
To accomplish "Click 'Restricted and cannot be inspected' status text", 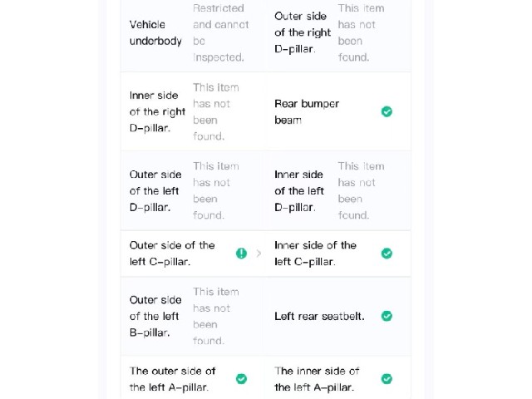I will click(x=220, y=32).
